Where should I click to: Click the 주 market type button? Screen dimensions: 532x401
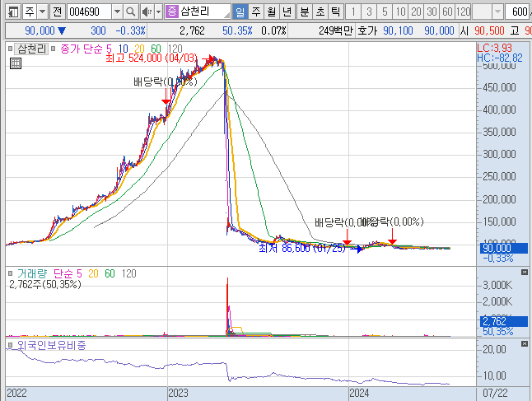(30, 12)
